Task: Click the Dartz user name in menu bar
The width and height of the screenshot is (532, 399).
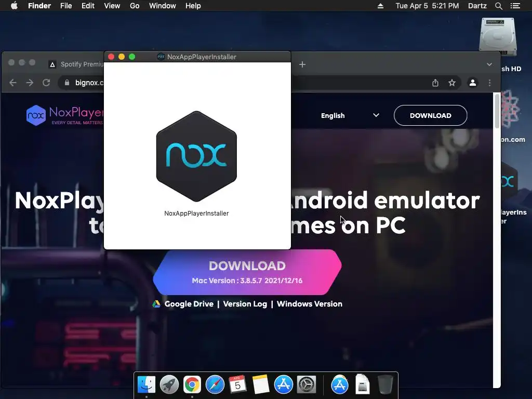Action: [x=477, y=6]
